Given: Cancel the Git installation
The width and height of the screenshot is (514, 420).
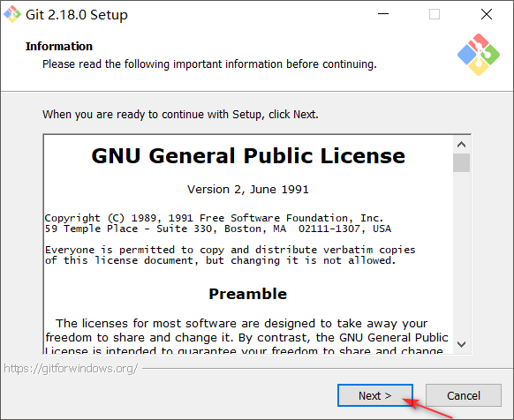Looking at the screenshot, I should (464, 395).
